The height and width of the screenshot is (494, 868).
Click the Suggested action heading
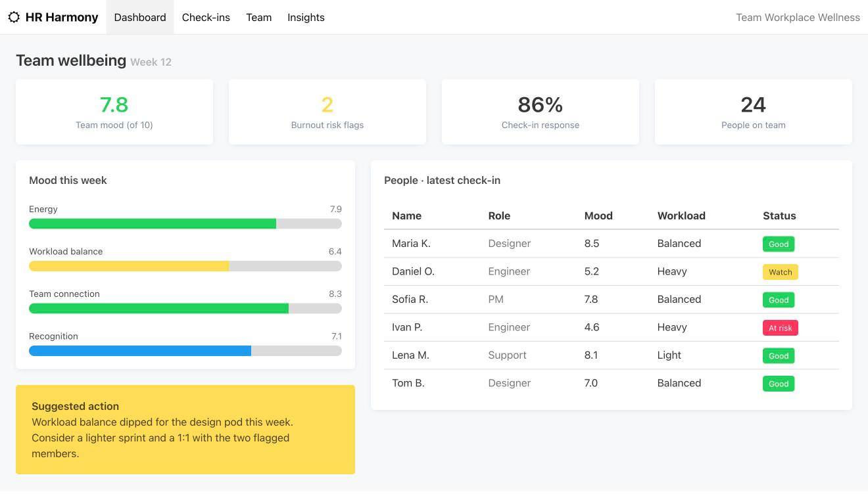(75, 406)
